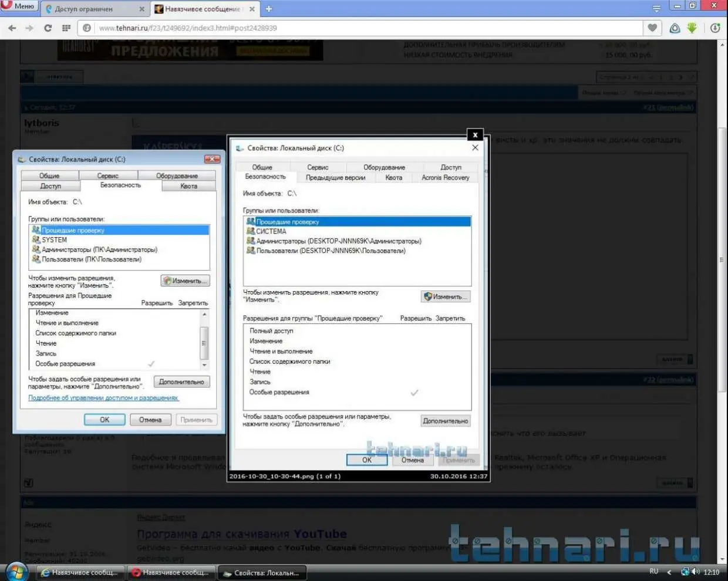
Task: Select Пользователи (ПК\Пользователи) entry
Action: 120,259
